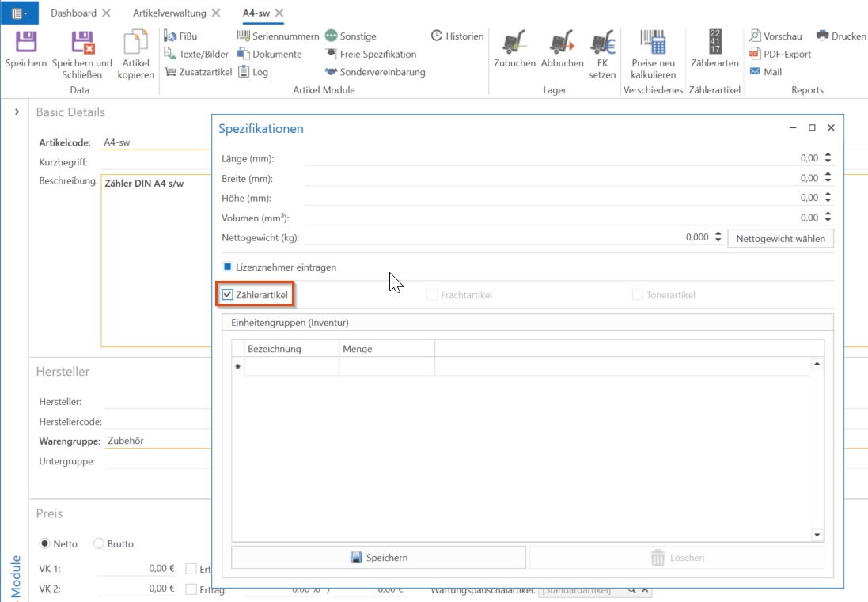Open Dokumente module
Screen dimensions: 868x602
point(270,55)
